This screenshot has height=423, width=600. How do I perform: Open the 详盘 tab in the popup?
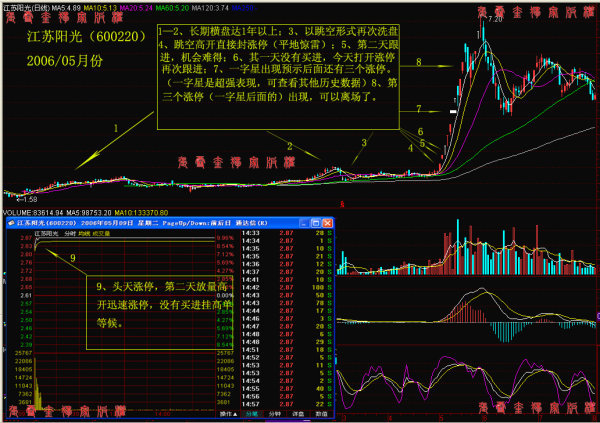298,414
